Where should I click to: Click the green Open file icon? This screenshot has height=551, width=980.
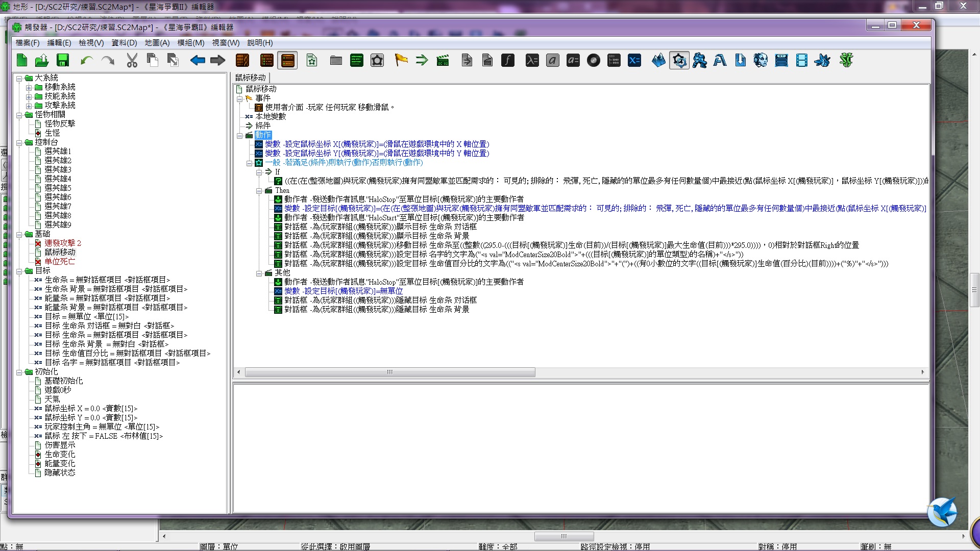[42, 60]
